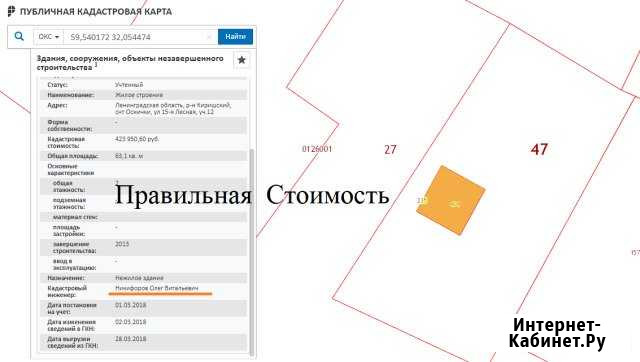
Task: Clear the search field with X icon
Action: (209, 37)
